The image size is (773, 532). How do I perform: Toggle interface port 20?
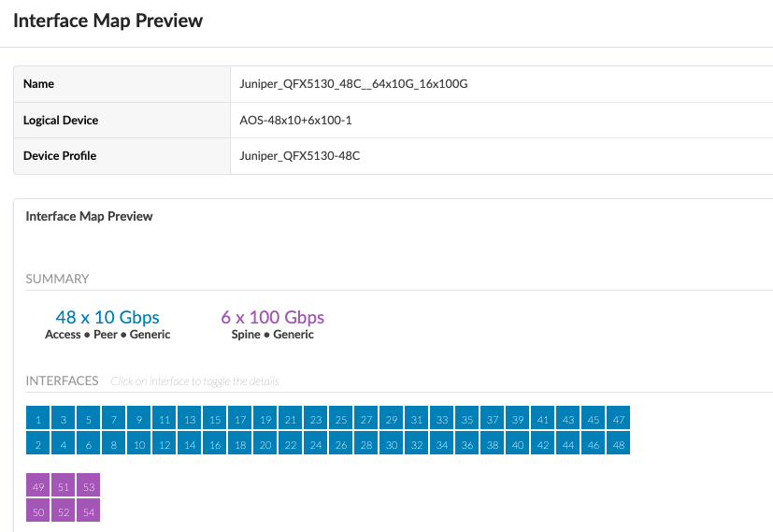click(x=265, y=443)
